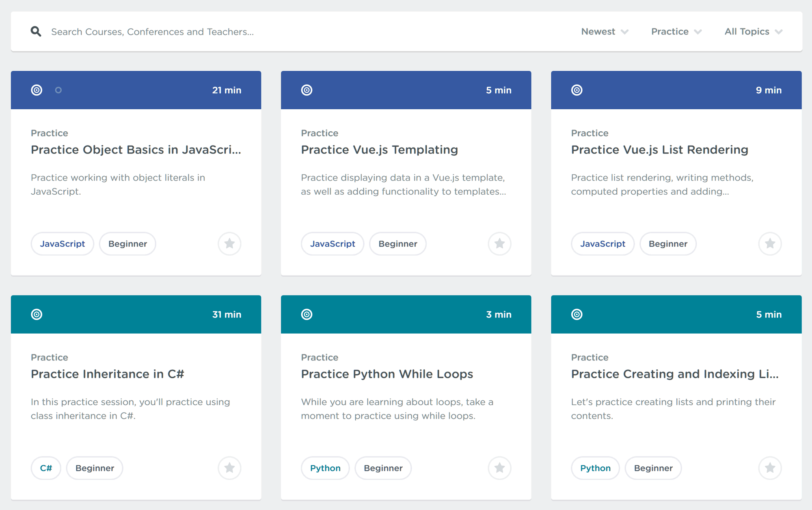This screenshot has width=812, height=510.
Task: Select Beginner tag on Vue.js Templating card
Action: tap(398, 244)
